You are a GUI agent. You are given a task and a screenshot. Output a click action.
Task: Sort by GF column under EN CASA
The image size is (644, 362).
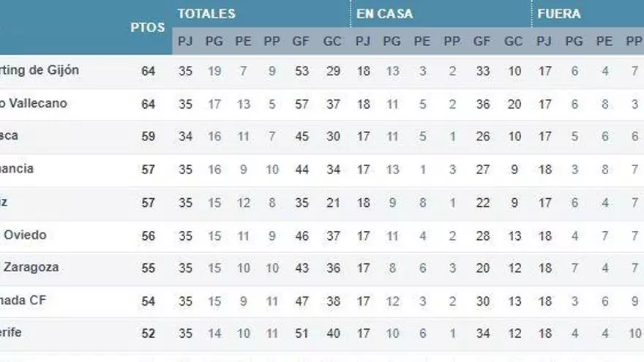(482, 42)
